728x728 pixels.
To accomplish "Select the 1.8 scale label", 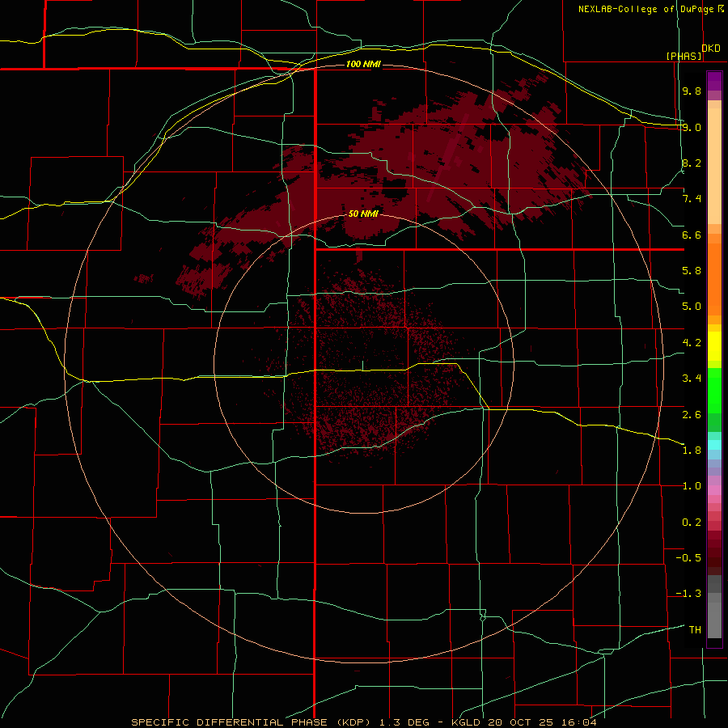I will coord(692,451).
